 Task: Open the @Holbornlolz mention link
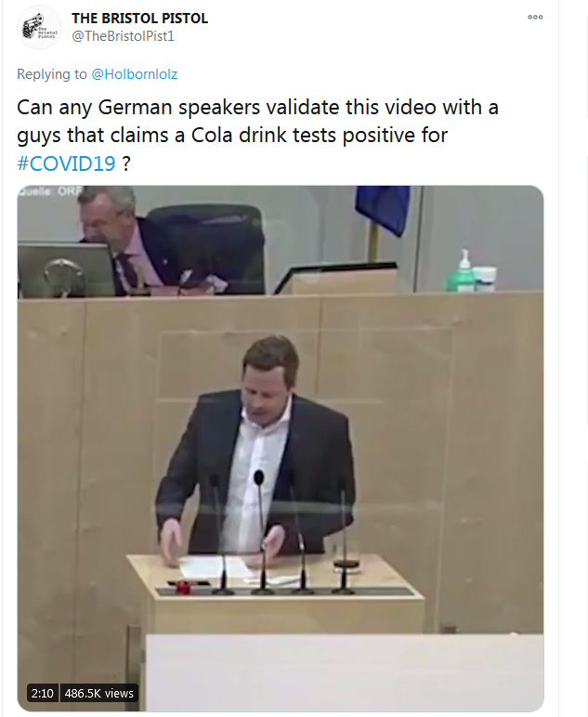135,74
